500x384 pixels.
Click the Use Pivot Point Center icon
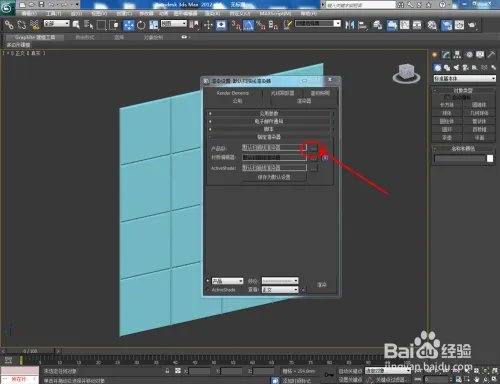coord(194,25)
